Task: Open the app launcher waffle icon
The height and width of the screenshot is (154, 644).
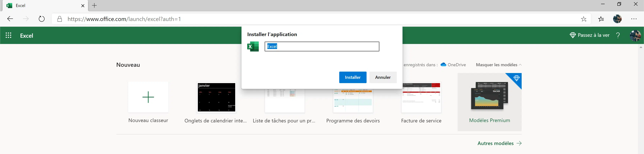Action: [x=8, y=35]
